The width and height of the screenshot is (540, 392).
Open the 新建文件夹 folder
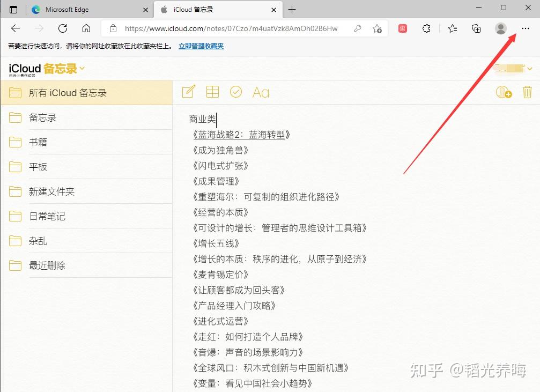click(86, 191)
